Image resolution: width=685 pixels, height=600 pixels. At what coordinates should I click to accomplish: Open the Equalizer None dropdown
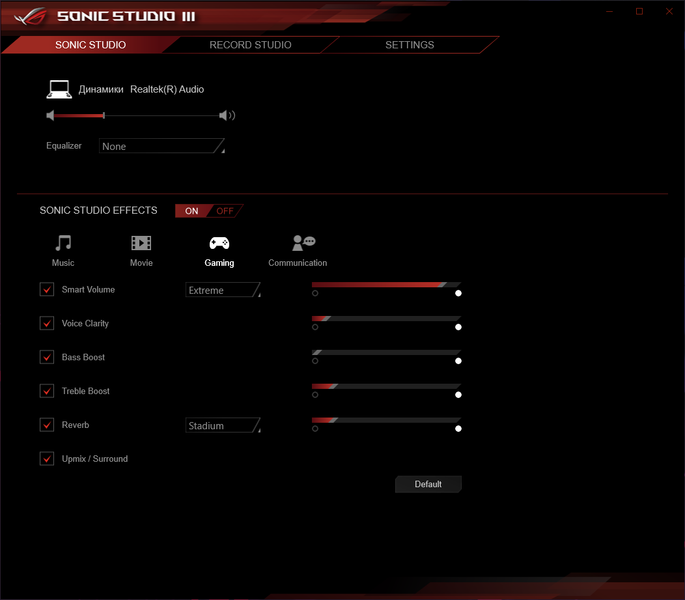pyautogui.click(x=162, y=146)
